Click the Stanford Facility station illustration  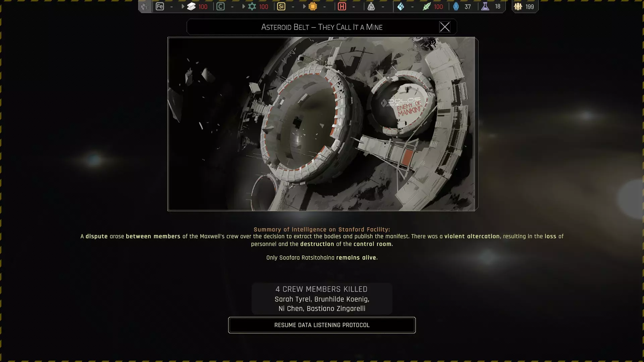pos(321,124)
